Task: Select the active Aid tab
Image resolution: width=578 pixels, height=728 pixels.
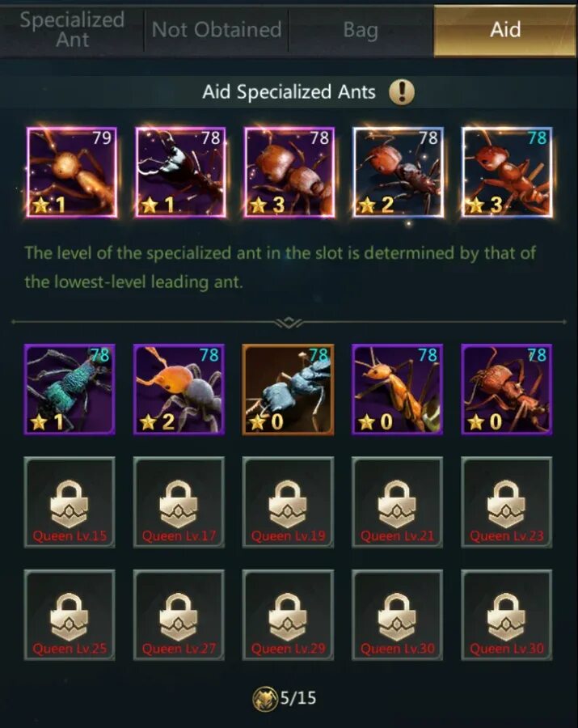Action: [505, 30]
